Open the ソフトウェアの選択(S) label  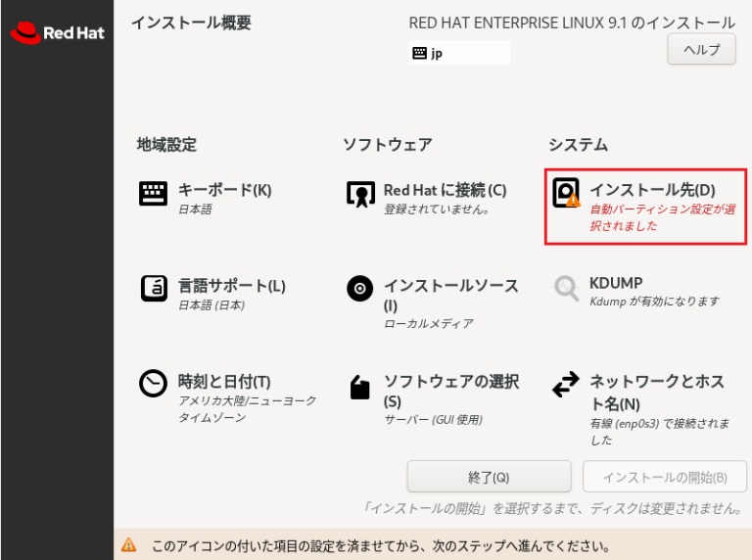pyautogui.click(x=450, y=391)
